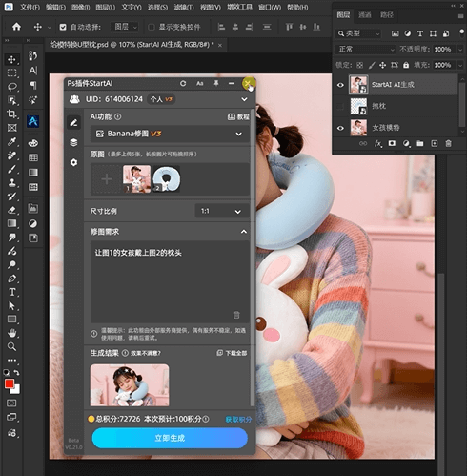467x476 pixels.
Task: Click the 立即生成 button
Action: click(x=170, y=438)
